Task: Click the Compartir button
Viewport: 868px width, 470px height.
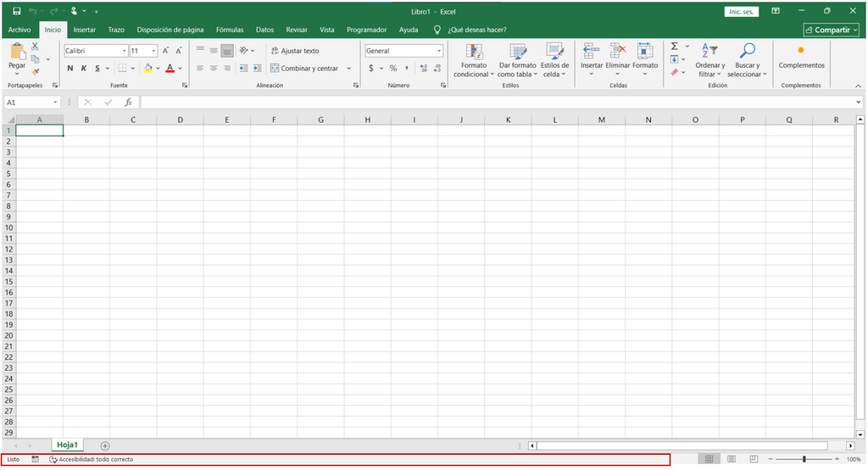Action: (832, 30)
